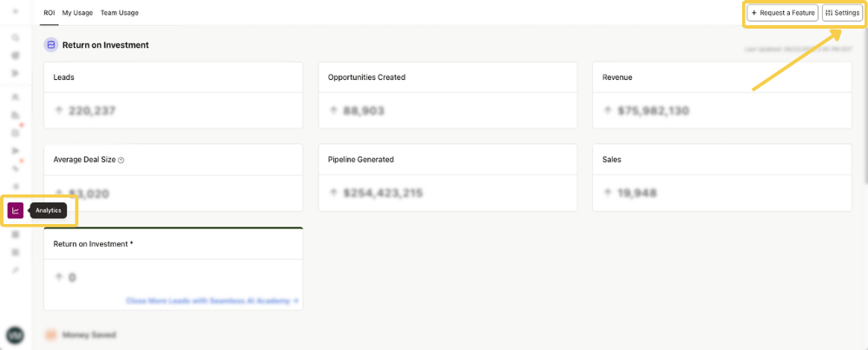
Task: Click the Average Deal Size help icon
Action: [122, 160]
